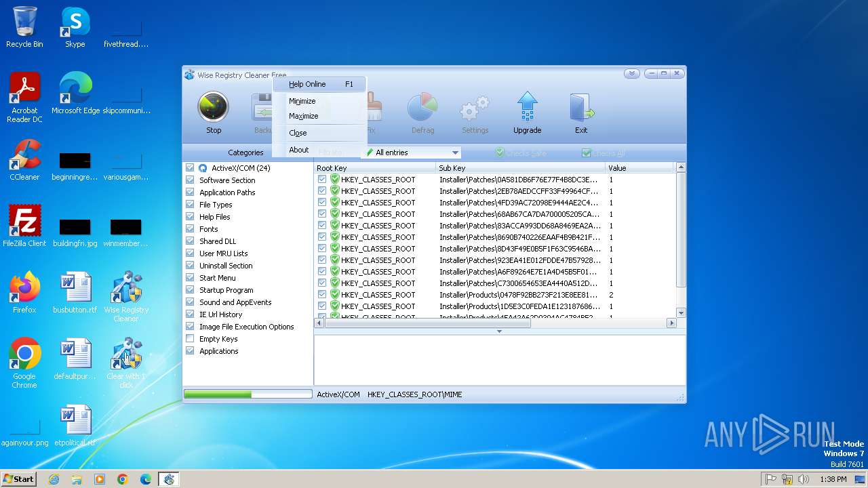Click the Windows Start button
868x488 pixels.
pyautogui.click(x=18, y=479)
